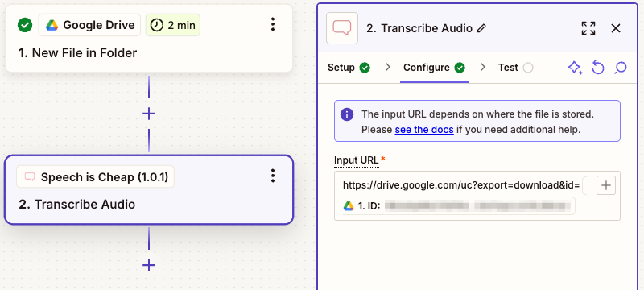The image size is (644, 290).
Task: Click green check icon on Google Drive step
Action: click(x=25, y=25)
